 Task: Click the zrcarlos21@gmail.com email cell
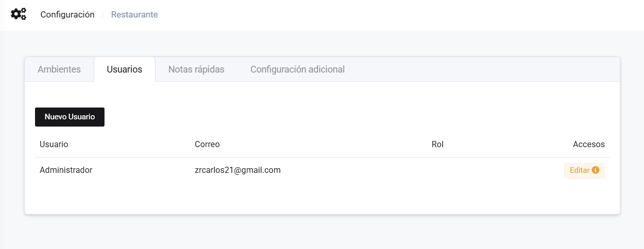tap(237, 170)
